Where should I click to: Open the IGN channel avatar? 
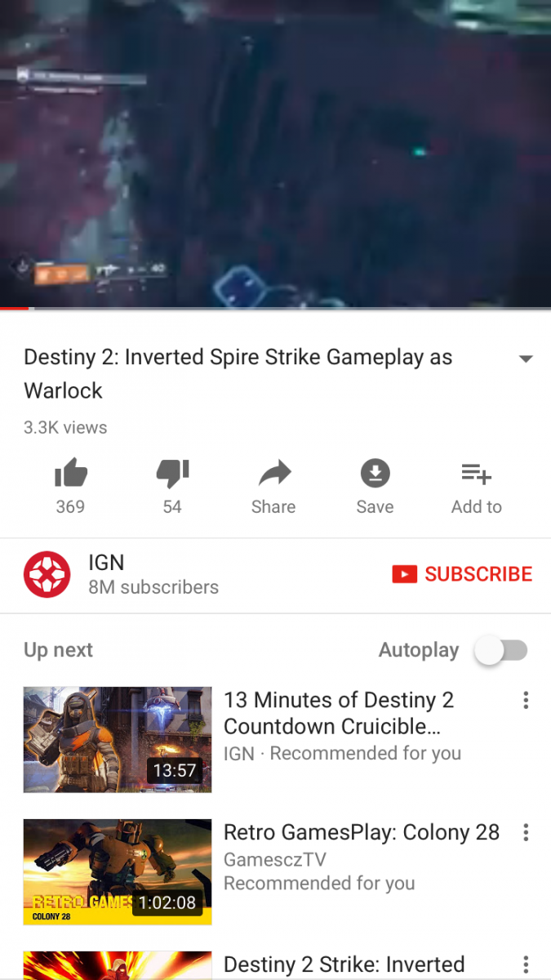(47, 575)
